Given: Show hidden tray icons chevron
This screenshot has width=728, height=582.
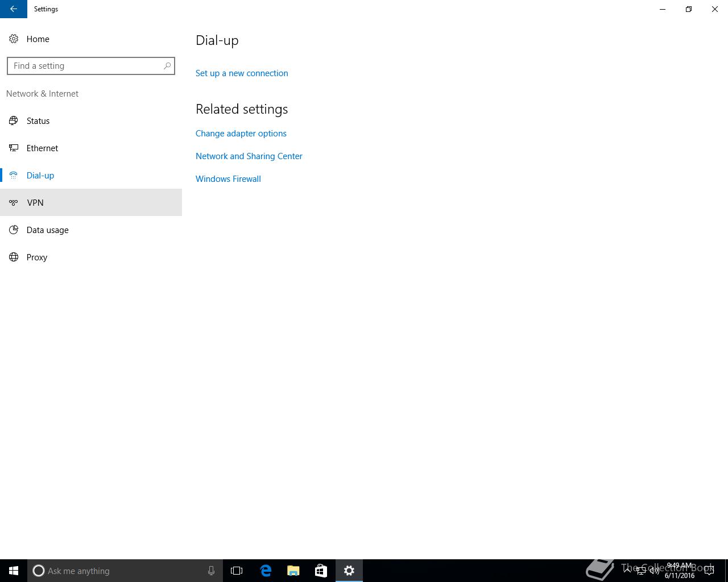Looking at the screenshot, I should (627, 571).
